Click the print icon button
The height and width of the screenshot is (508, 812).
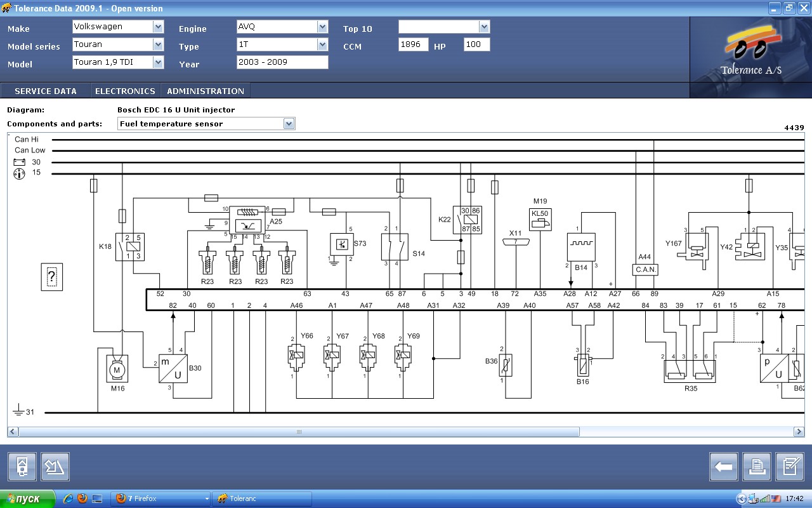pyautogui.click(x=757, y=467)
